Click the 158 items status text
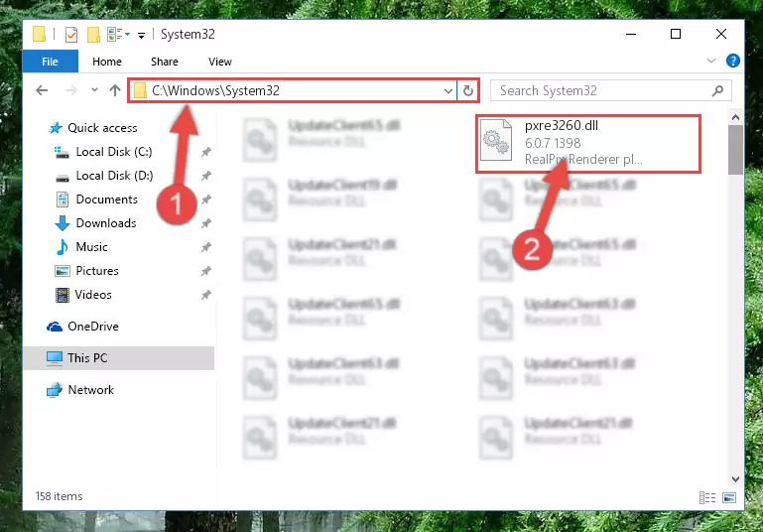Screen dimensions: 763x532 [59, 496]
